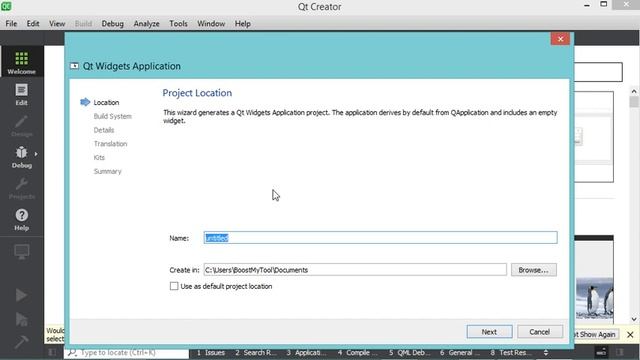
Task: Click the Next button
Action: (x=489, y=332)
